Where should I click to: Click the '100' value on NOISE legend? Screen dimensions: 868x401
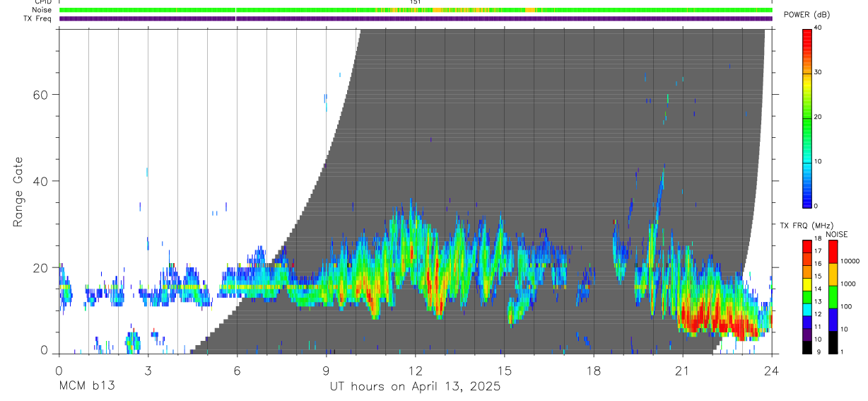click(x=847, y=306)
